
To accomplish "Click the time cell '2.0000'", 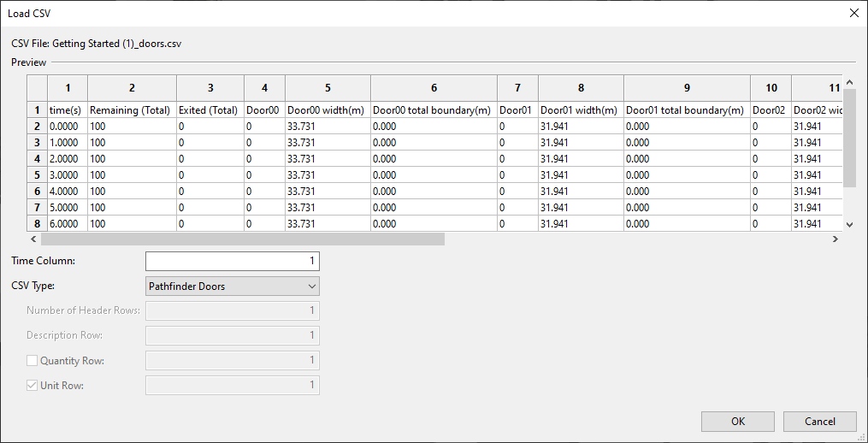I will click(68, 159).
